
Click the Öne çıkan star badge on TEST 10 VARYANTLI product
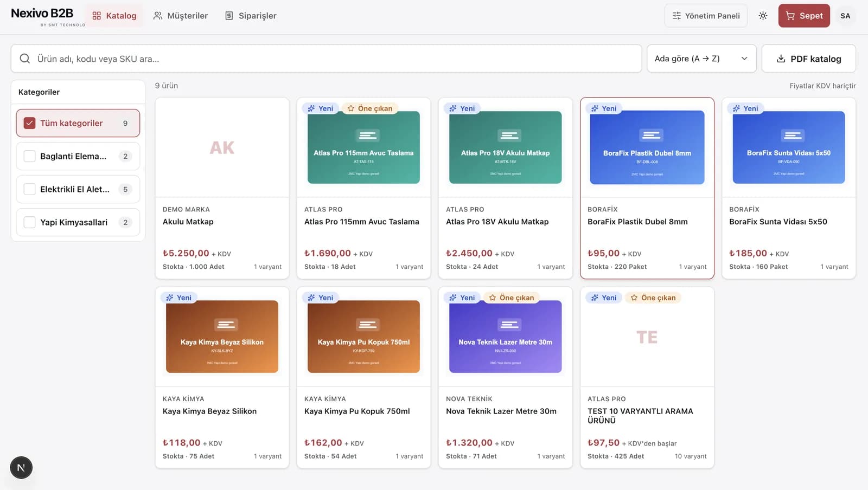click(x=653, y=298)
